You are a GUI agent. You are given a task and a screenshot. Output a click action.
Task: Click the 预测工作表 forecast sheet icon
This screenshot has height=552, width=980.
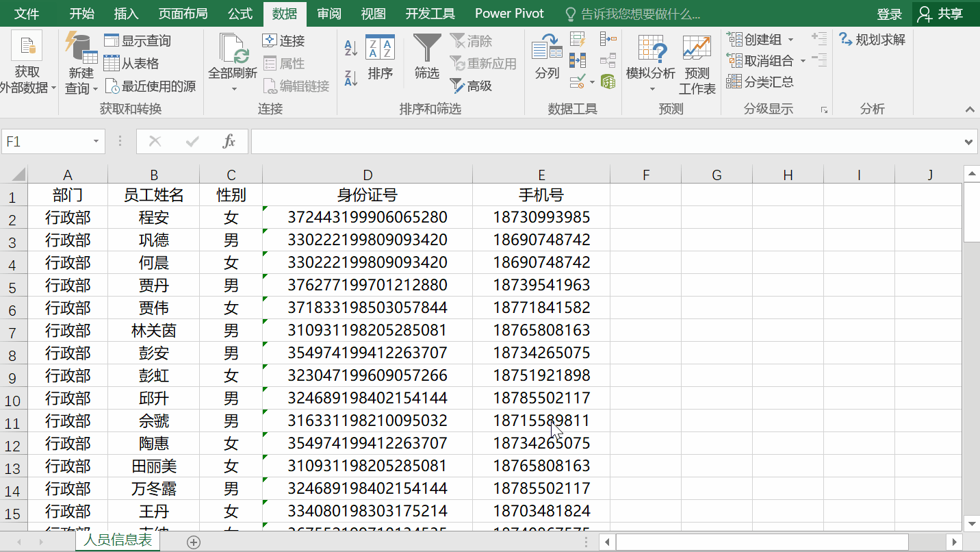(697, 65)
